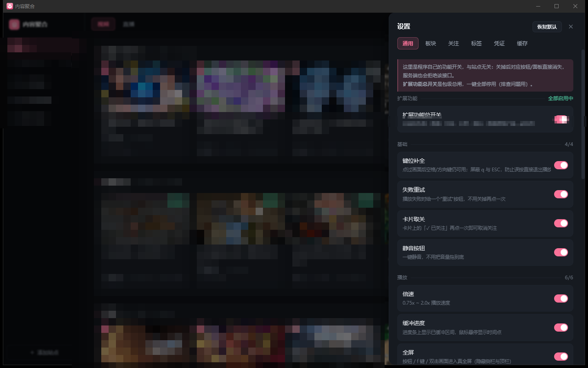This screenshot has width=588, height=368.
Task: Click the 播放 section count 6/6
Action: tap(569, 278)
